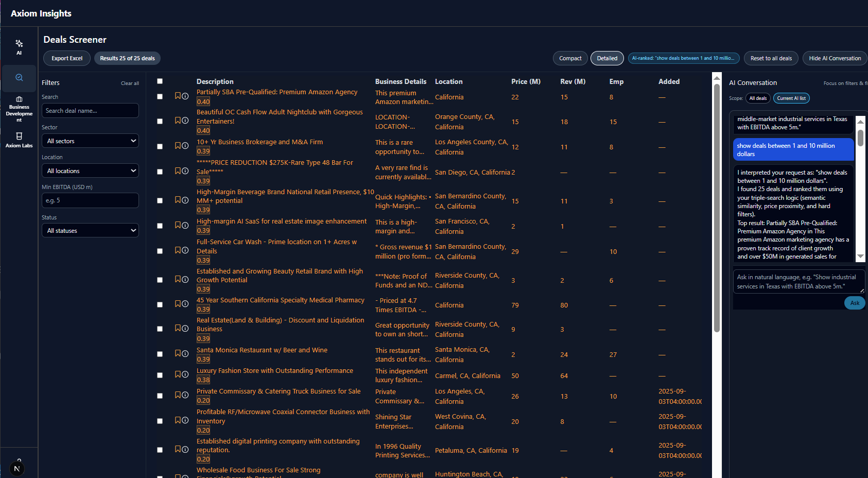Viewport: 868px width, 478px height.
Task: Bookmark the Premium Amazon Agency deal
Action: pyautogui.click(x=177, y=96)
